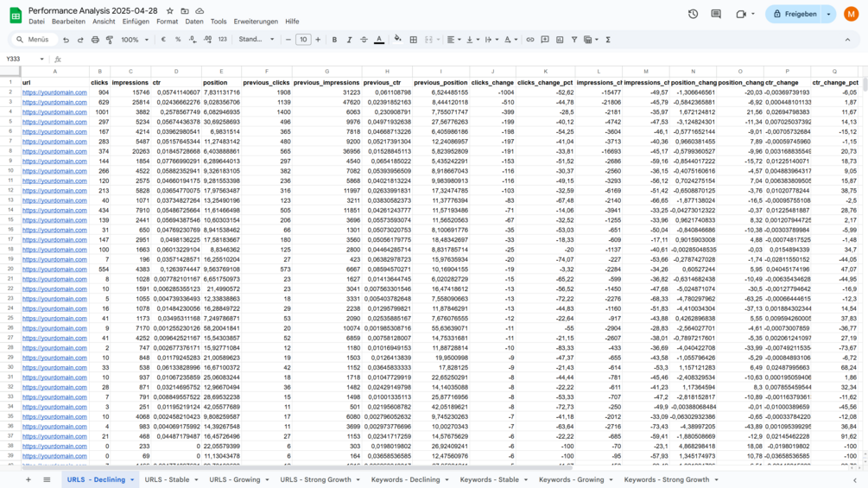Screen dimensions: 868x488
Task: Click the font size field
Action: tap(303, 40)
